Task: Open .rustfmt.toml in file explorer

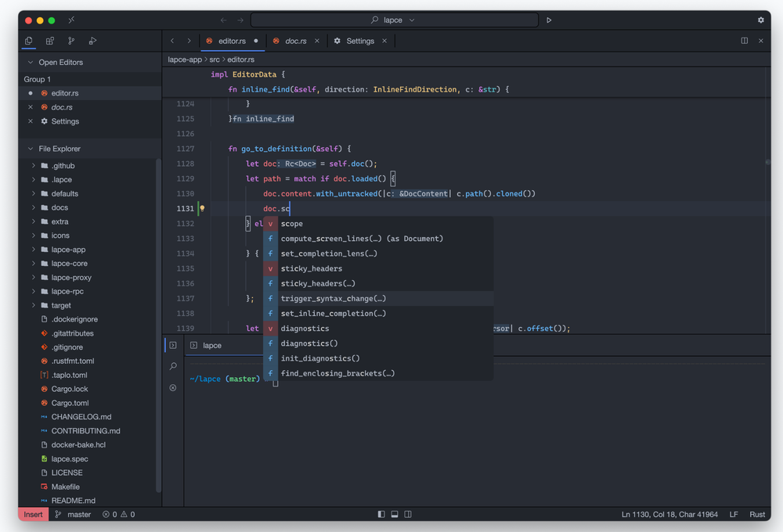Action: click(x=72, y=361)
